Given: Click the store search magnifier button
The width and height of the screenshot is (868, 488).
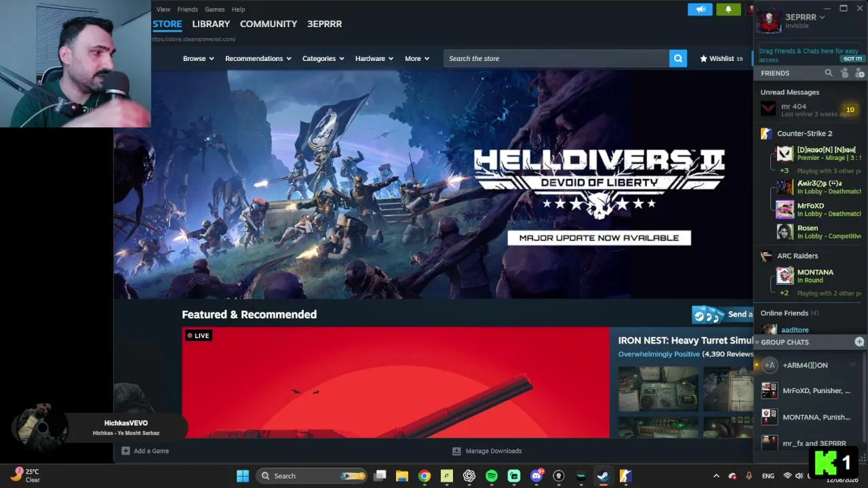Looking at the screenshot, I should point(678,58).
